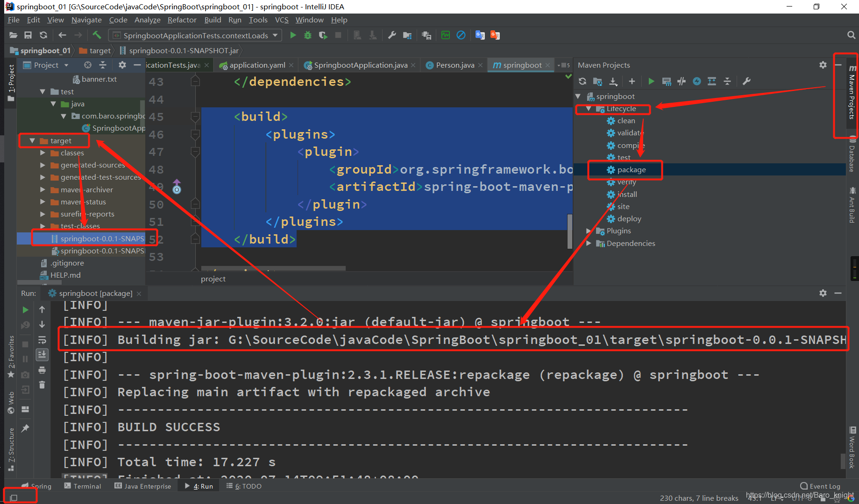The image size is (859, 504).
Task: Open the 6: TODO tool window
Action: coord(244,486)
